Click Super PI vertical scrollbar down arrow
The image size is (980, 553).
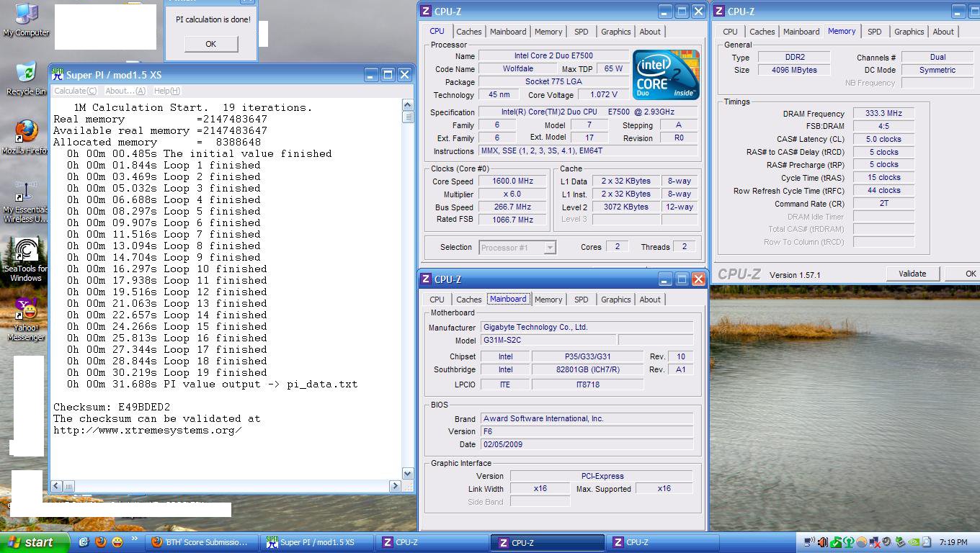click(x=408, y=473)
